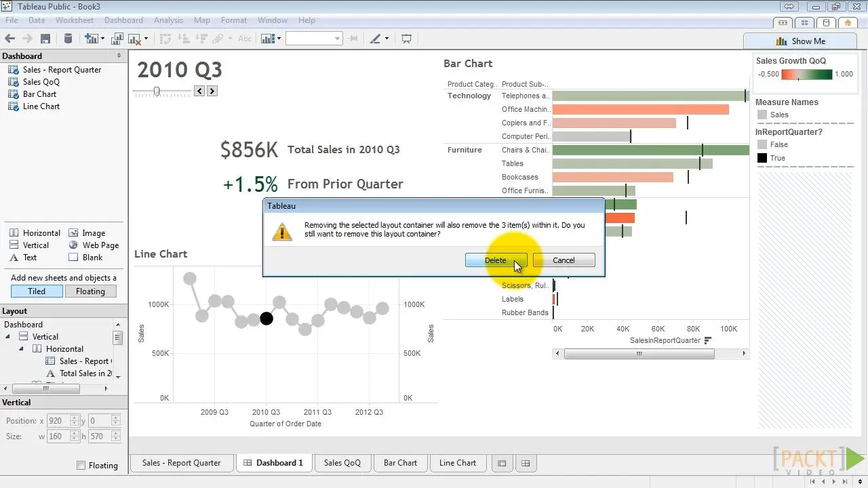Select the Image object in Dashboard pane

click(x=87, y=232)
